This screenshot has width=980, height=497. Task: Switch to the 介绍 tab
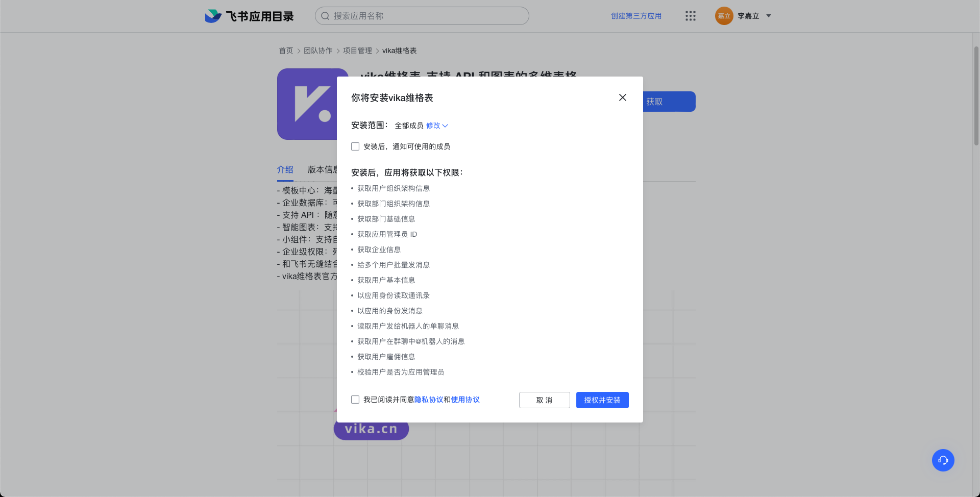[x=285, y=169]
